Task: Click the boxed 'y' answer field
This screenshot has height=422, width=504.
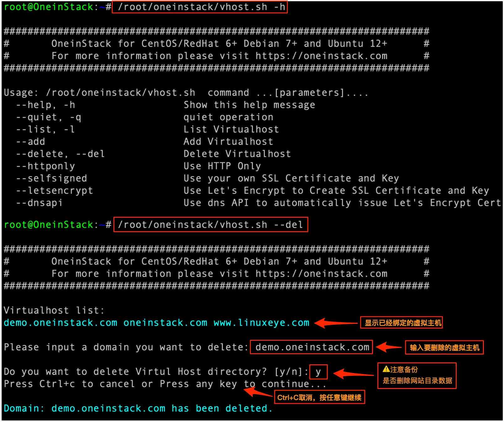Action: coord(318,372)
